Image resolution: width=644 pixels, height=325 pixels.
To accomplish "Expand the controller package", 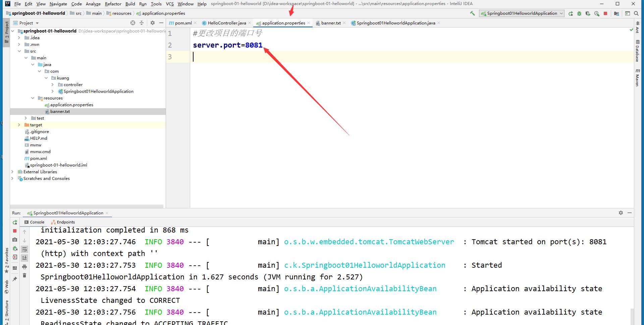I will pos(53,85).
